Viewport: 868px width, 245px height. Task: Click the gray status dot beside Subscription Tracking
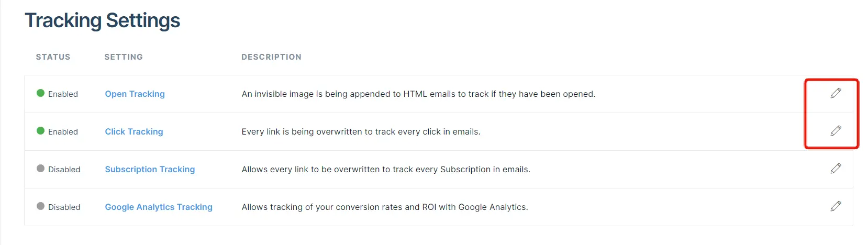tap(40, 169)
